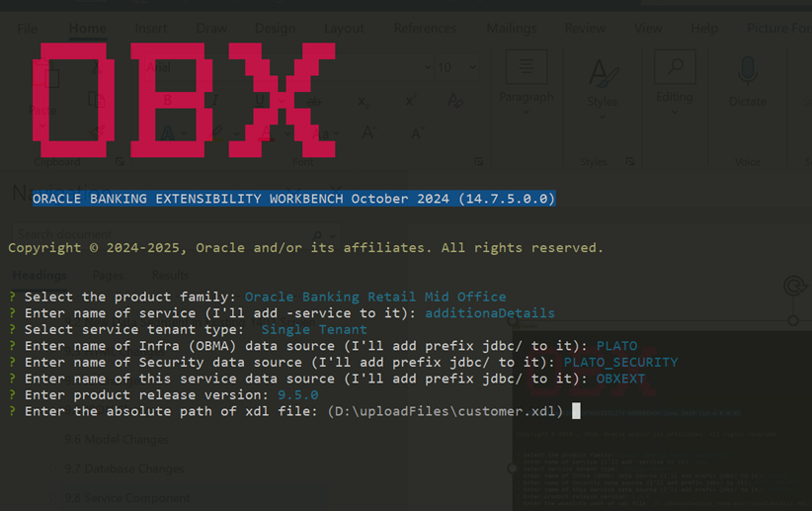This screenshot has height=511, width=812.
Task: Open the References ribbon tab
Action: [425, 29]
